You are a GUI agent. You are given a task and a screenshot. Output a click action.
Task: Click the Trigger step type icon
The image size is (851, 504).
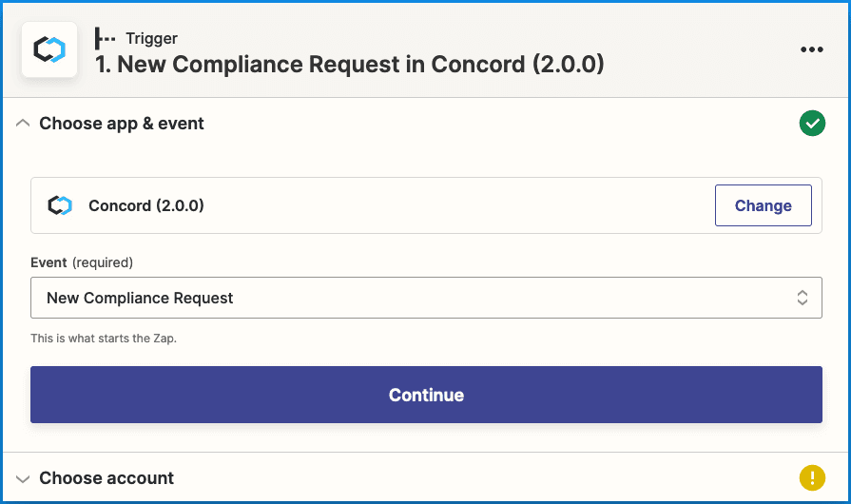[x=106, y=39]
